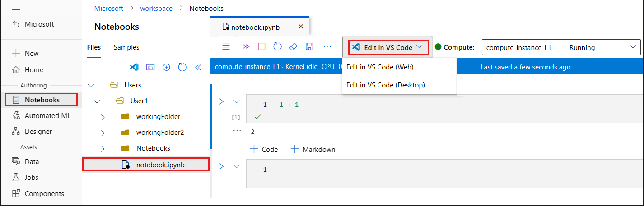
Task: Collapse the Files panel with double chevron
Action: 198,67
